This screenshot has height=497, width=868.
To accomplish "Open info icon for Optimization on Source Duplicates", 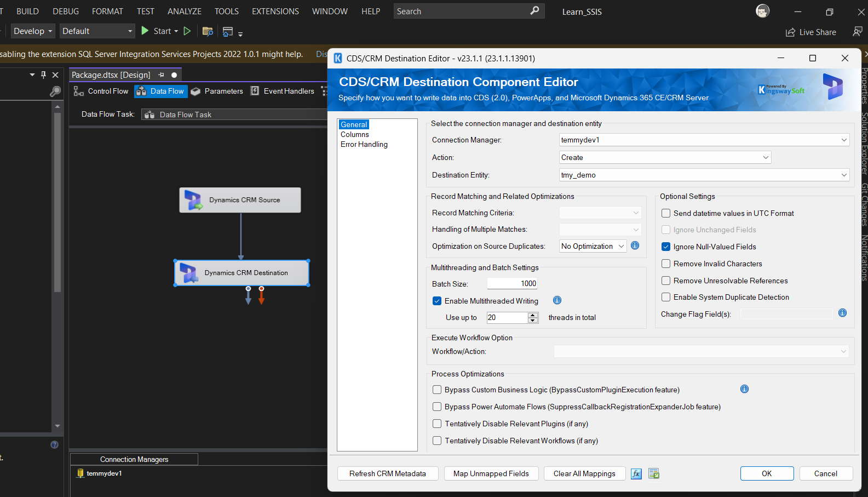I will click(x=635, y=245).
